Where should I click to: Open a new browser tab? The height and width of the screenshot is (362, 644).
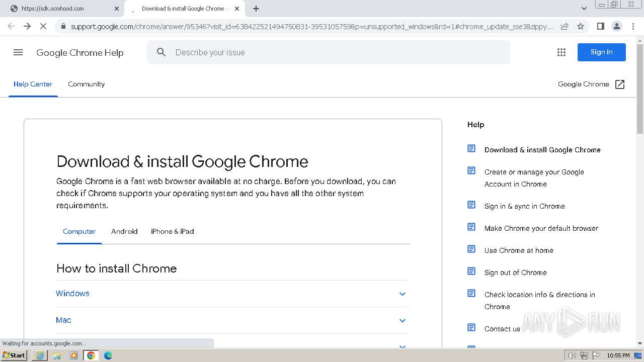tap(256, 9)
